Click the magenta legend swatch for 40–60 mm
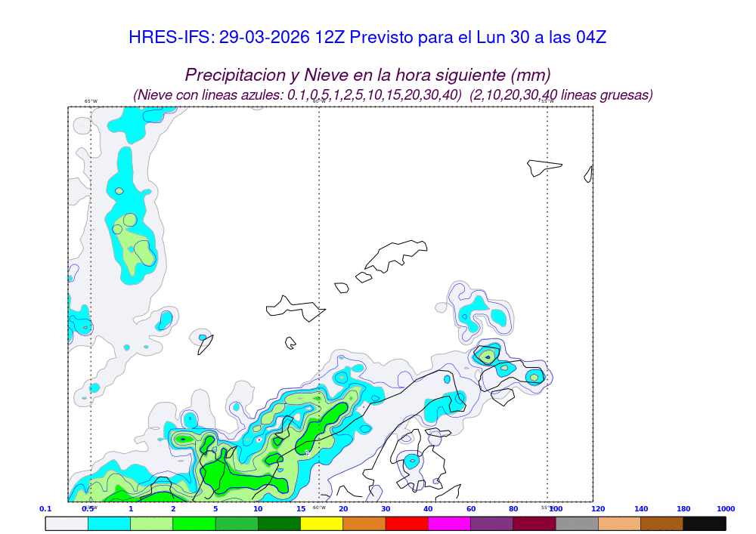The image size is (756, 534). 449,523
